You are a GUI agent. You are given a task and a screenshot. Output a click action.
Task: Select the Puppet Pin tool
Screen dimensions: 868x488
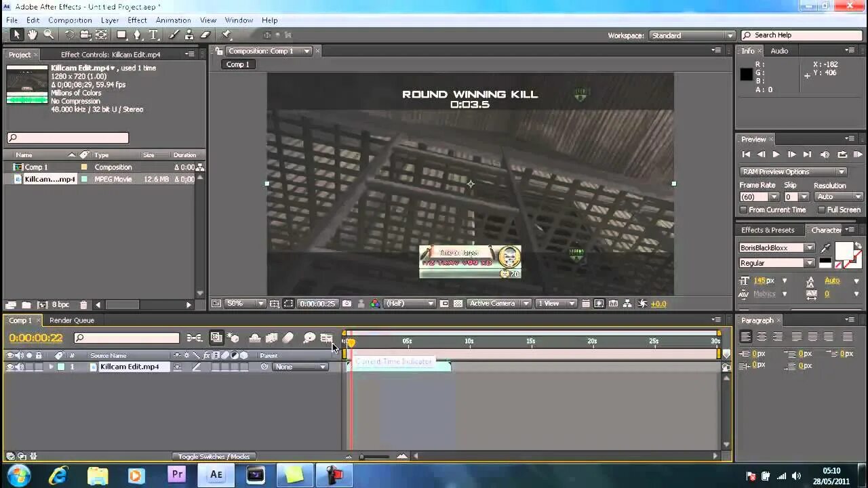click(x=226, y=35)
